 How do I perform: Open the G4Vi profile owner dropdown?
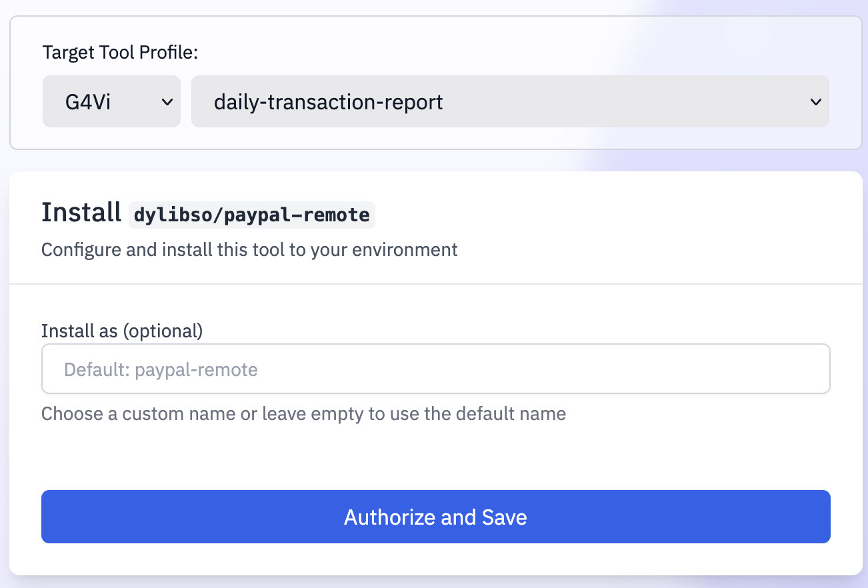111,101
